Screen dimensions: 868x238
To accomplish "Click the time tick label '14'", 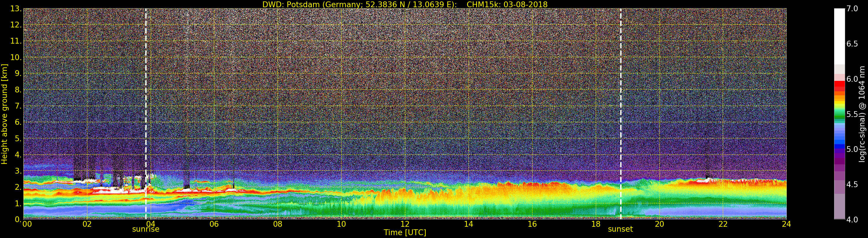I will [x=468, y=224].
